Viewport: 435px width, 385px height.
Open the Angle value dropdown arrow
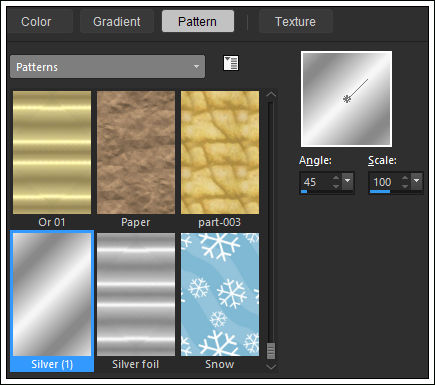click(347, 181)
